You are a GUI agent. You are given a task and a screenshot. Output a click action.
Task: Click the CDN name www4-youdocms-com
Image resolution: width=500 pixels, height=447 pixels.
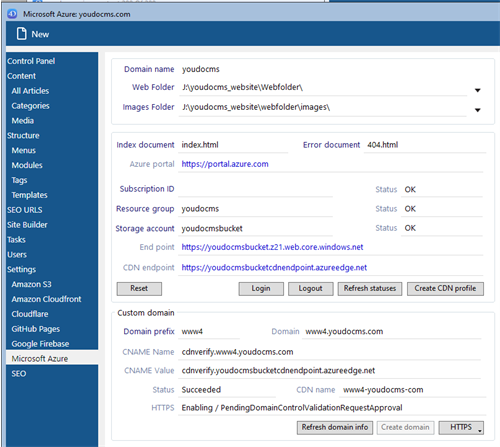(x=383, y=390)
